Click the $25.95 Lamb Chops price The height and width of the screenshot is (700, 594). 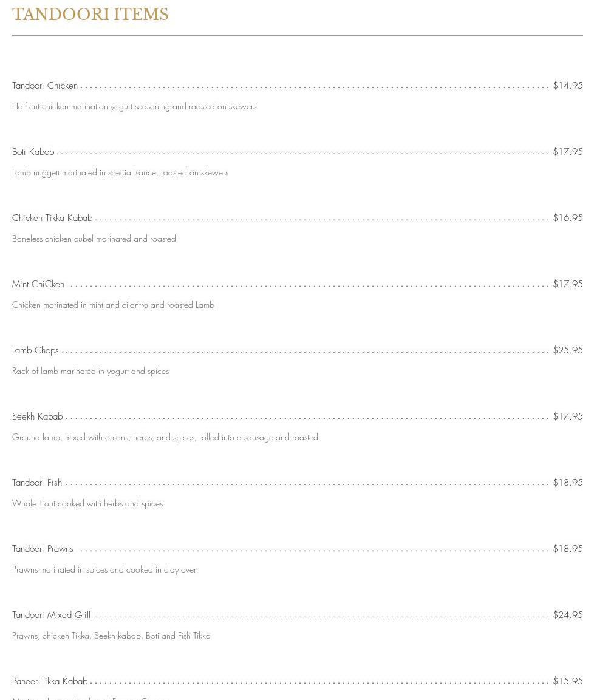click(567, 350)
